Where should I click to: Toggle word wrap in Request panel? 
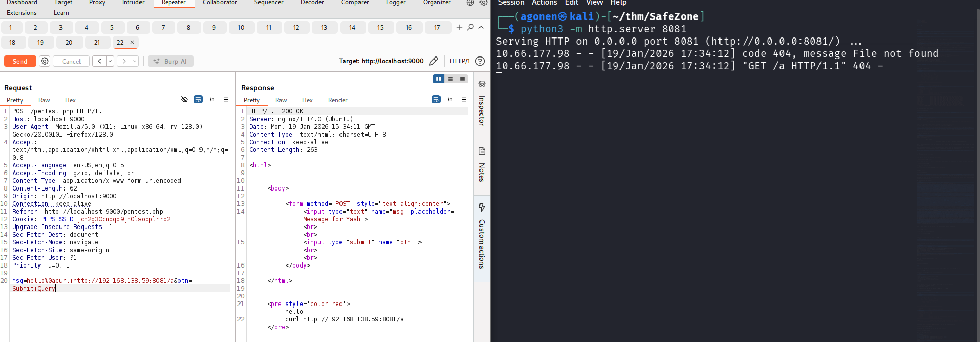[x=198, y=99]
